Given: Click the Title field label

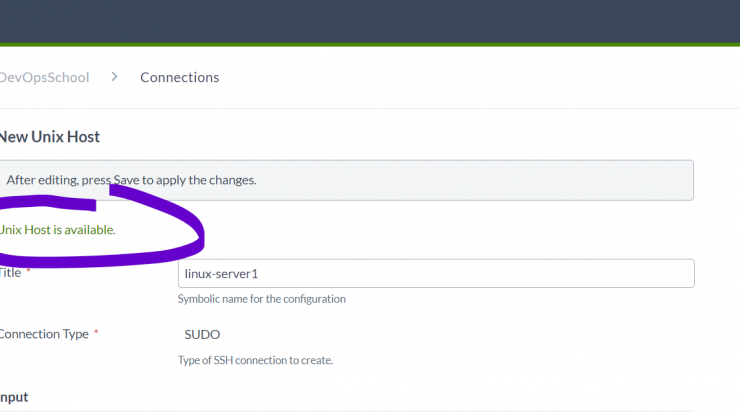Looking at the screenshot, I should click(x=10, y=273).
